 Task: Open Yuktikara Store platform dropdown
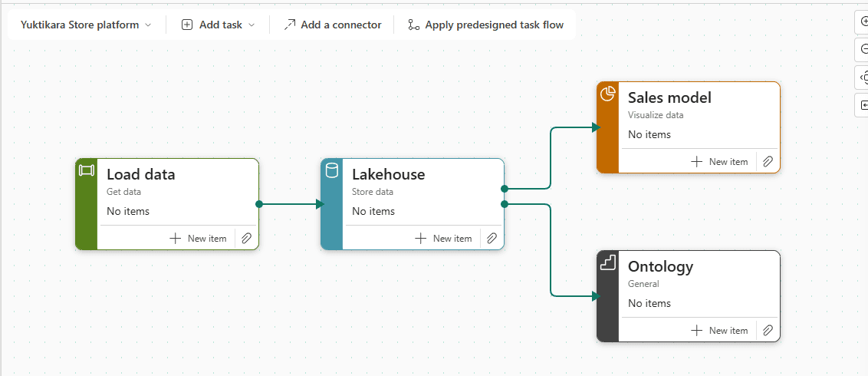86,25
